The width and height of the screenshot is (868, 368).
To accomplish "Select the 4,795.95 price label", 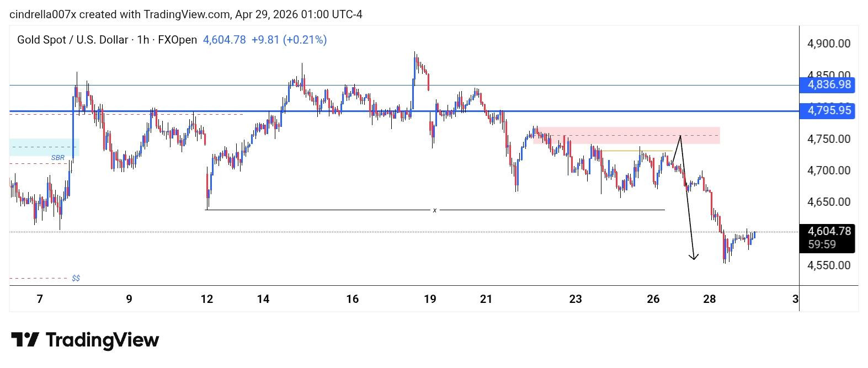I will (x=827, y=111).
